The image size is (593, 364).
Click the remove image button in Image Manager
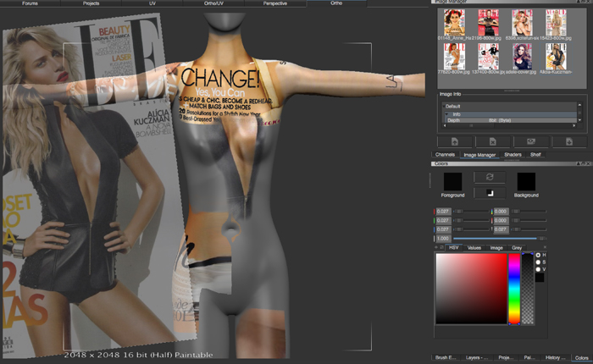point(493,141)
